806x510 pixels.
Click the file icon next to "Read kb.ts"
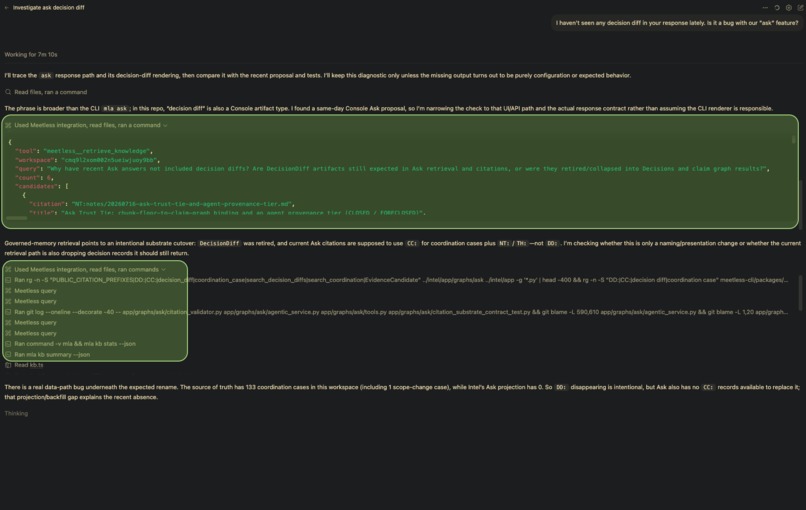coord(8,365)
